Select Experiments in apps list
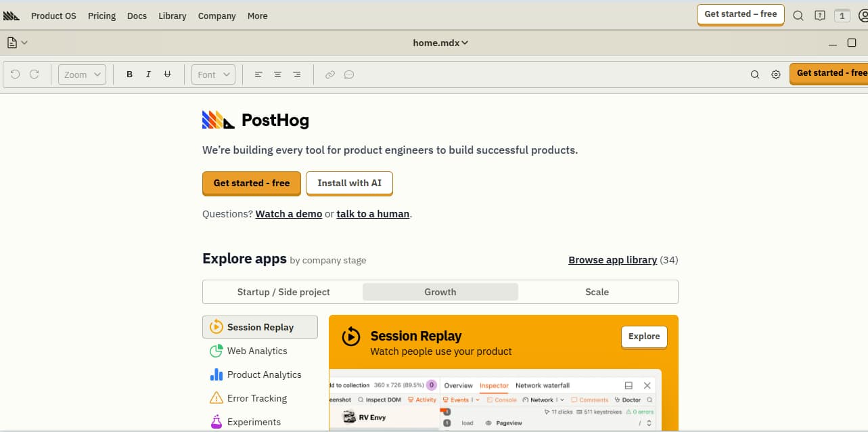868x432 pixels. click(260, 422)
